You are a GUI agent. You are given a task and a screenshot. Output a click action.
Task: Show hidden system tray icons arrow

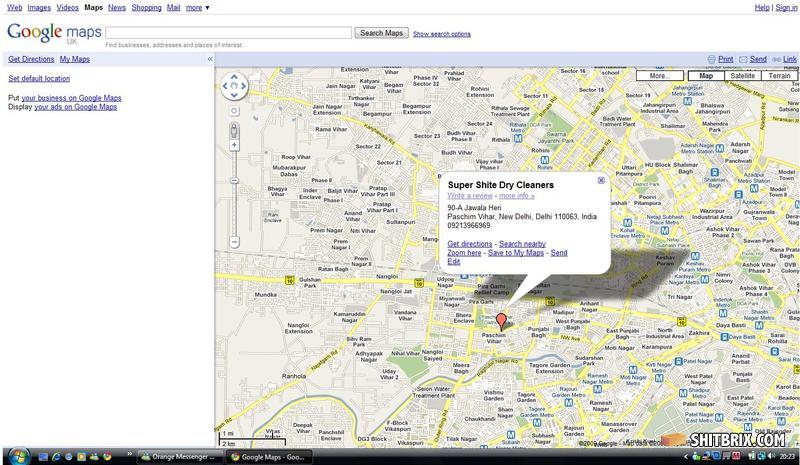(686, 457)
